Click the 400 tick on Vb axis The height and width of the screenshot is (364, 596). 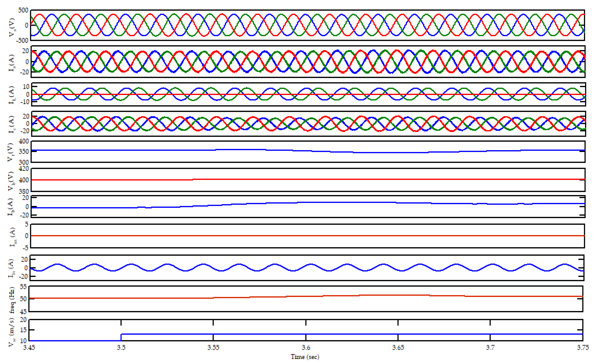click(24, 180)
